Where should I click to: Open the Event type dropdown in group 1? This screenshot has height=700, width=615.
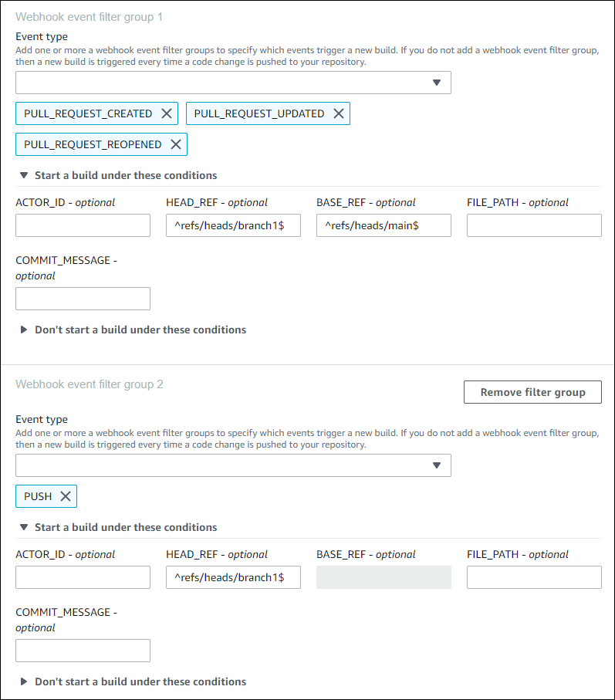[233, 83]
